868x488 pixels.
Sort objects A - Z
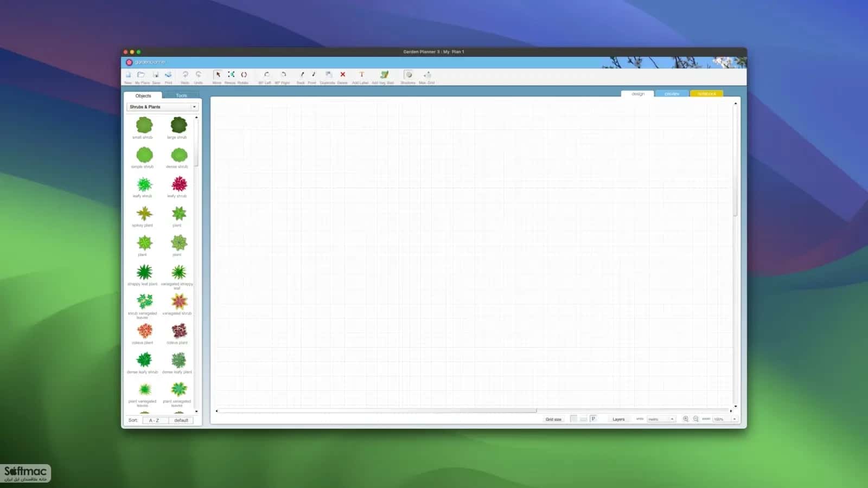coord(154,420)
